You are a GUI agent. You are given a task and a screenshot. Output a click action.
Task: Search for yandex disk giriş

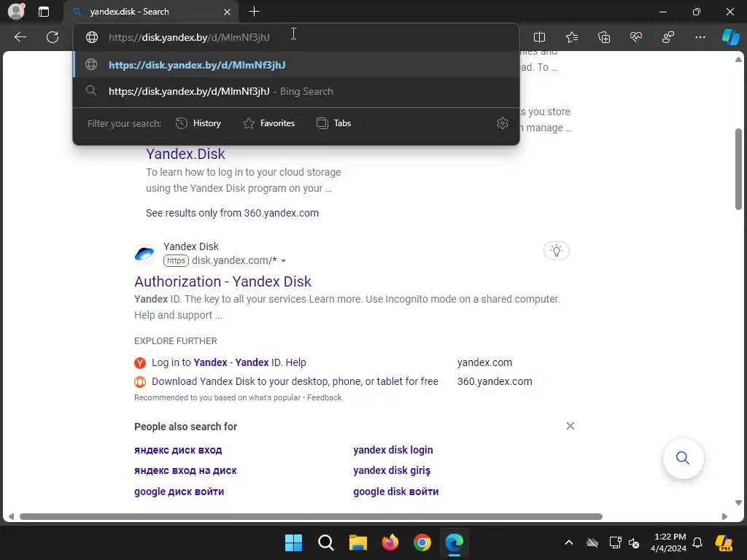point(392,470)
